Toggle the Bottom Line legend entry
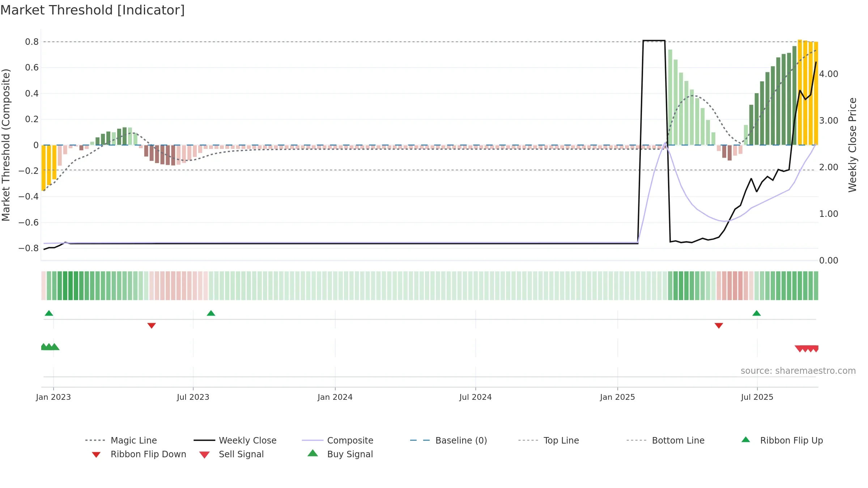 click(665, 440)
